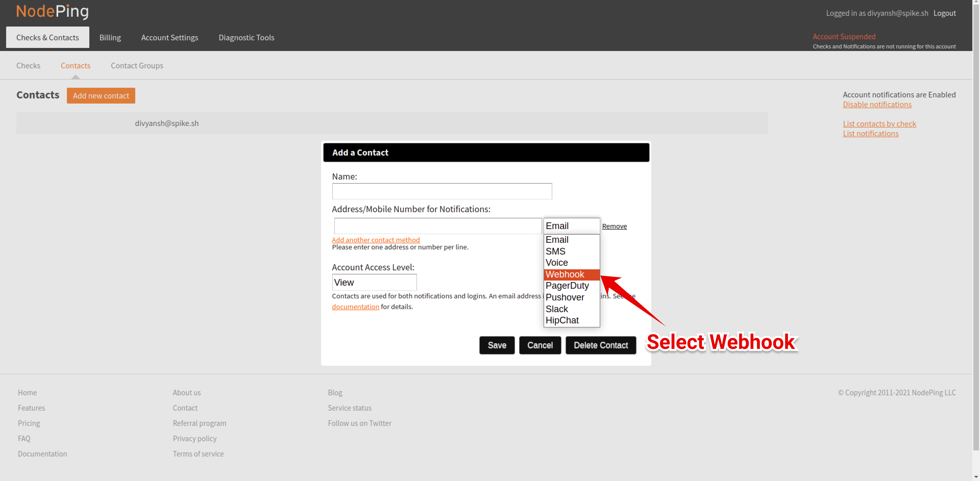
Task: Open the List notifications link
Action: tap(871, 133)
